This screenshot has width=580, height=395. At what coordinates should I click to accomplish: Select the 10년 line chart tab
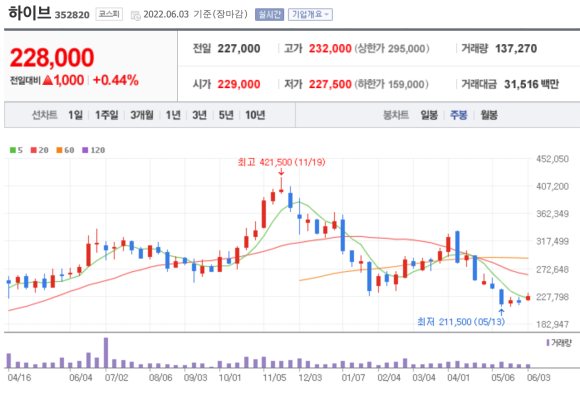click(x=255, y=115)
